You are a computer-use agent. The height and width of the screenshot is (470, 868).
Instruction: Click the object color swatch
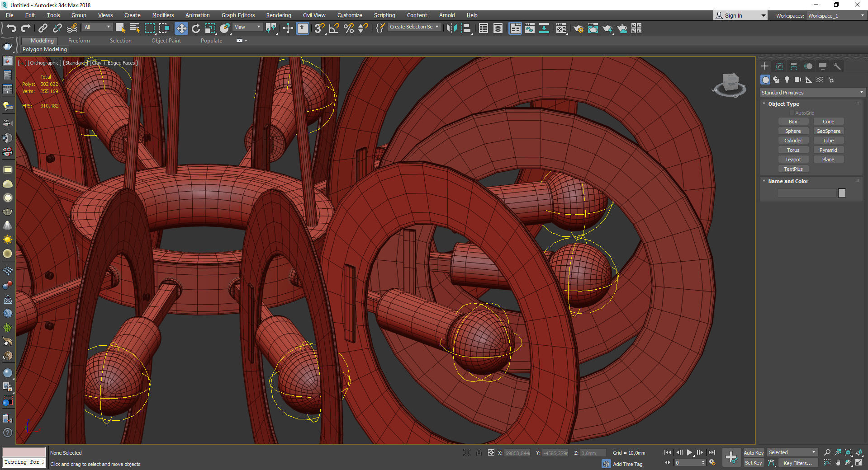(842, 193)
